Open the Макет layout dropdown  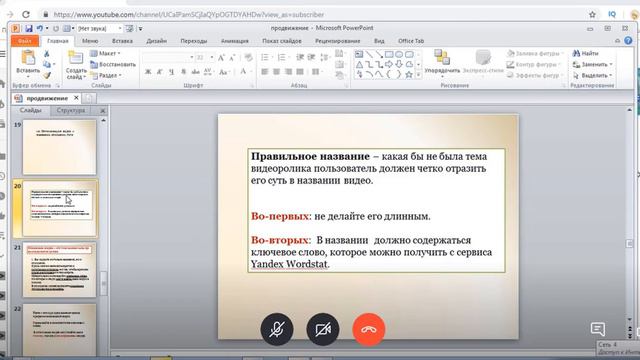point(105,53)
